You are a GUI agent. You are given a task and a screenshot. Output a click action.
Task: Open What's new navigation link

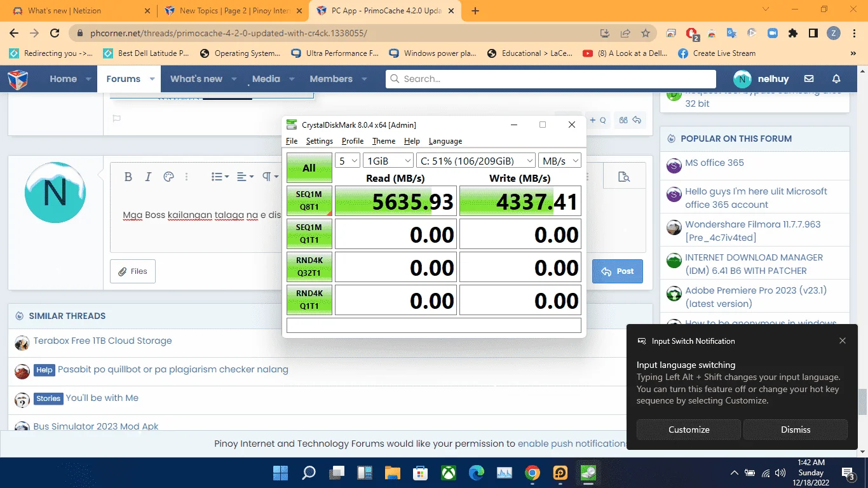pos(196,79)
